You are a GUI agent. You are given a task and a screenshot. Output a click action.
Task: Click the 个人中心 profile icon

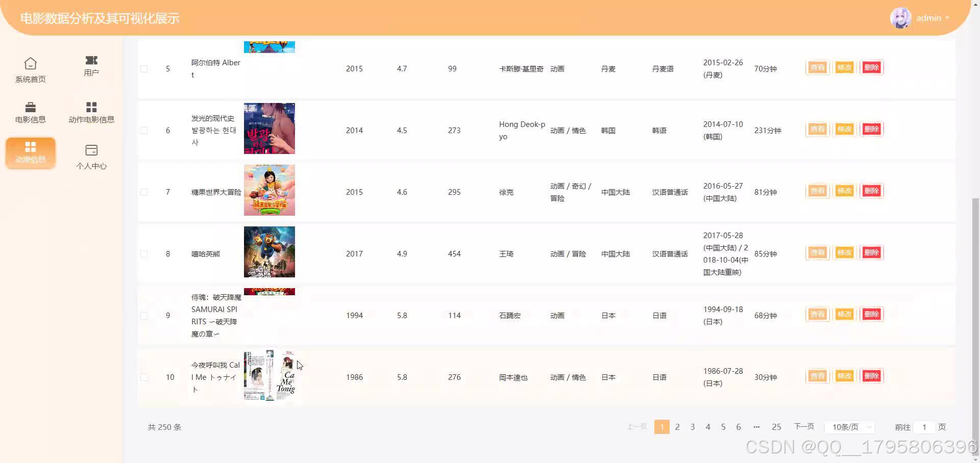click(x=91, y=149)
